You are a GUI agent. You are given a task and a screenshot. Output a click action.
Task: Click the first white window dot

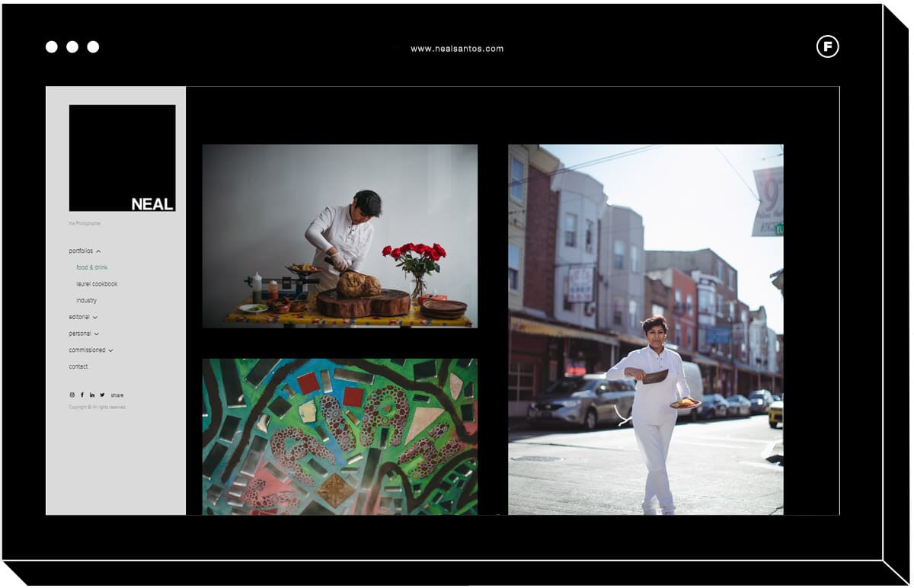click(52, 47)
